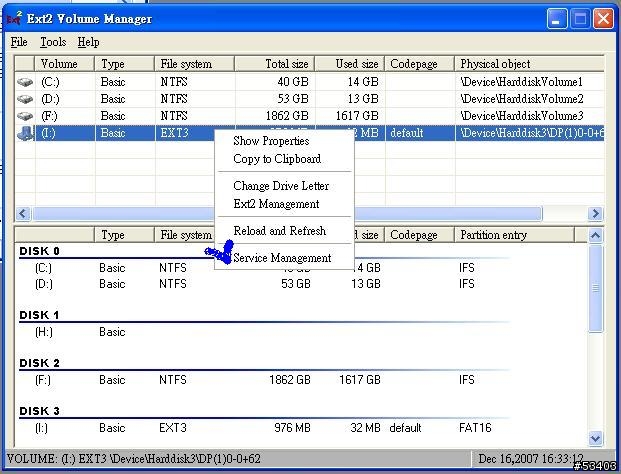
Task: Select (H:) partition under DISK 1
Action: point(44,332)
